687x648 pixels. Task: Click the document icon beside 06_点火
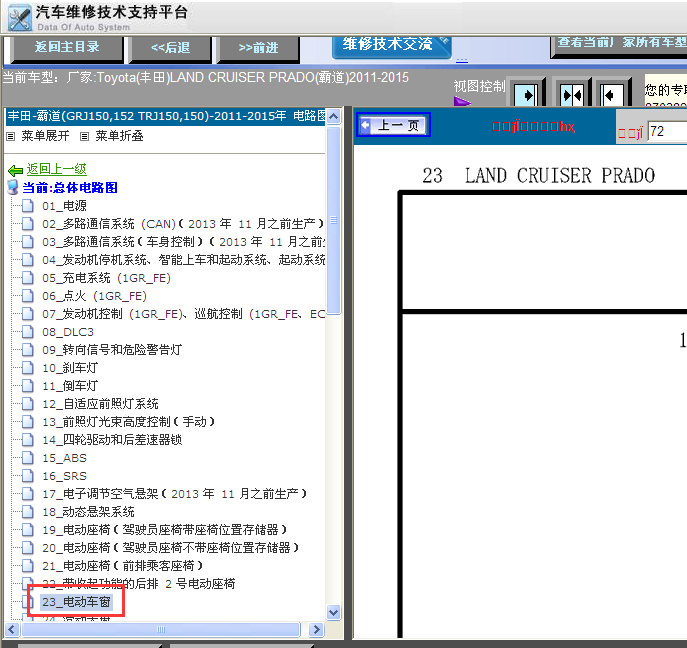point(28,296)
